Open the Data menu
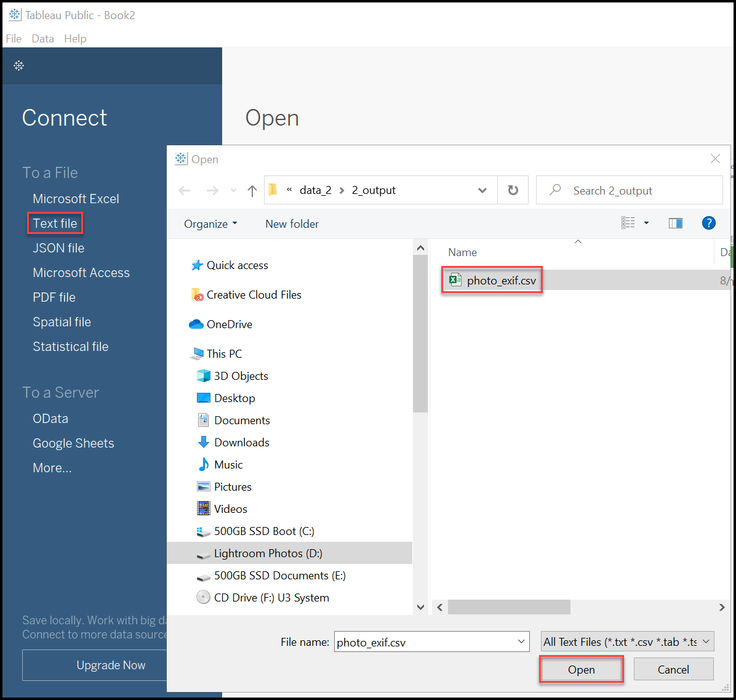 click(42, 39)
